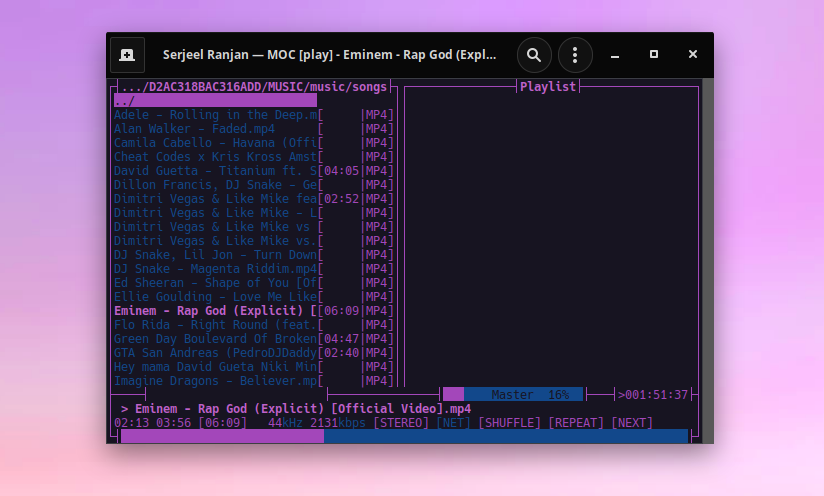Select DJ Snake - Magenta Riddim.mp4
The height and width of the screenshot is (496, 824).
click(x=254, y=269)
